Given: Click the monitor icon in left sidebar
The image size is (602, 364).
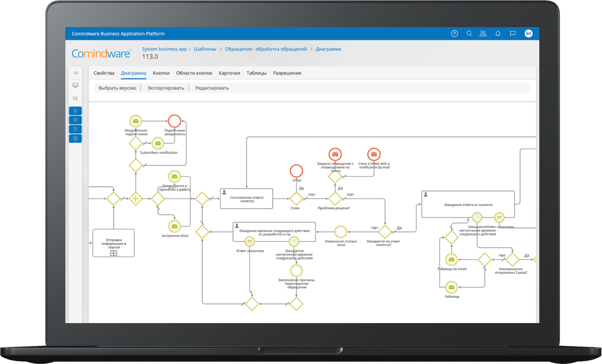Looking at the screenshot, I should click(75, 85).
